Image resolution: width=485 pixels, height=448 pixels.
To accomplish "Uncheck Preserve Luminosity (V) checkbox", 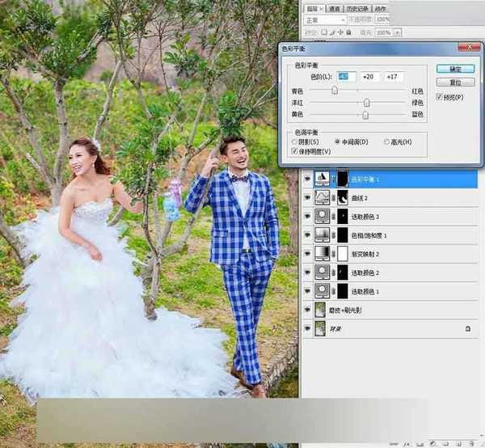I will click(x=294, y=151).
